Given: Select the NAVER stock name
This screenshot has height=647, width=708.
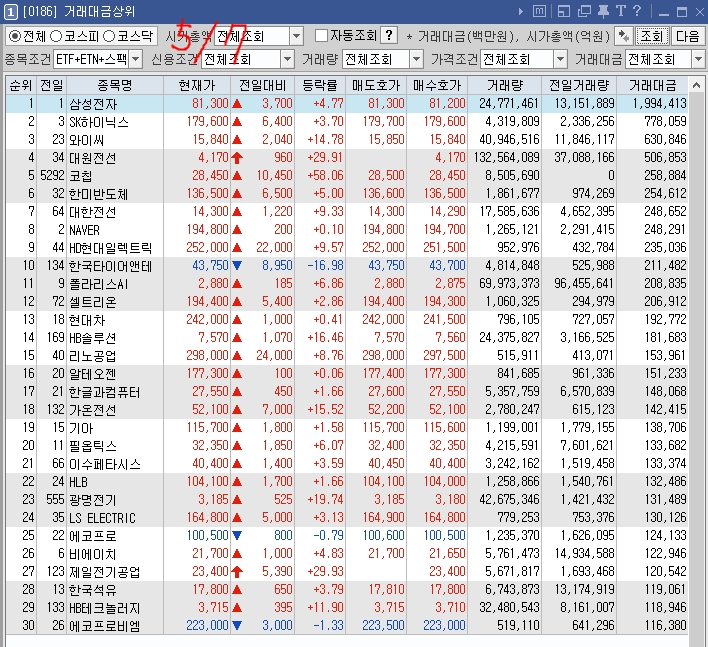Looking at the screenshot, I should (84, 230).
